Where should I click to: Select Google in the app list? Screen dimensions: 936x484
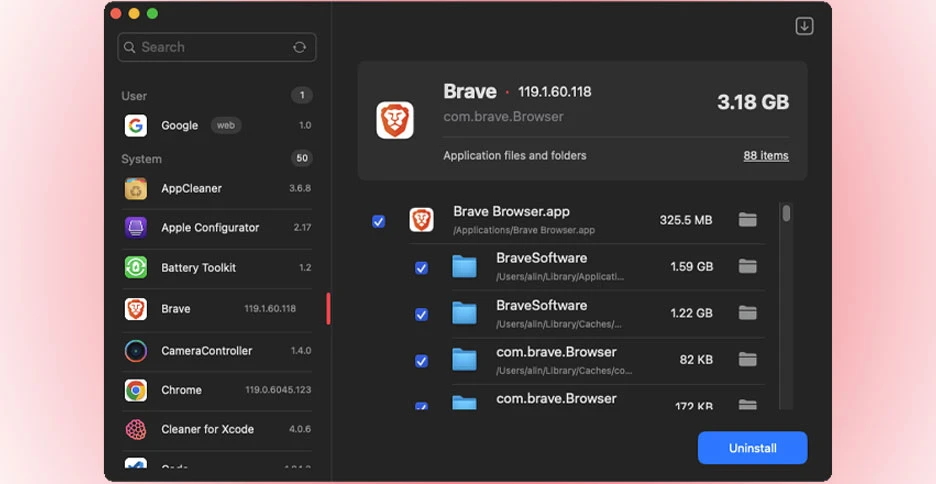click(x=217, y=125)
